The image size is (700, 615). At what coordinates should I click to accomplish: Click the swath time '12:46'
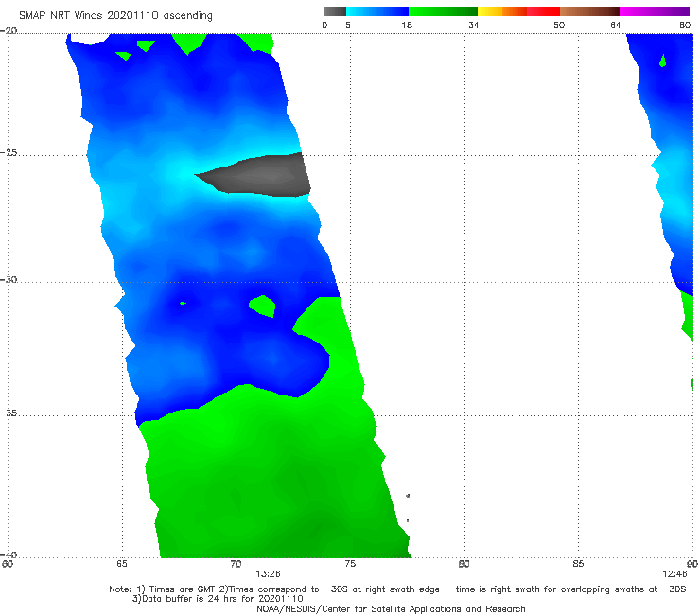click(x=674, y=574)
